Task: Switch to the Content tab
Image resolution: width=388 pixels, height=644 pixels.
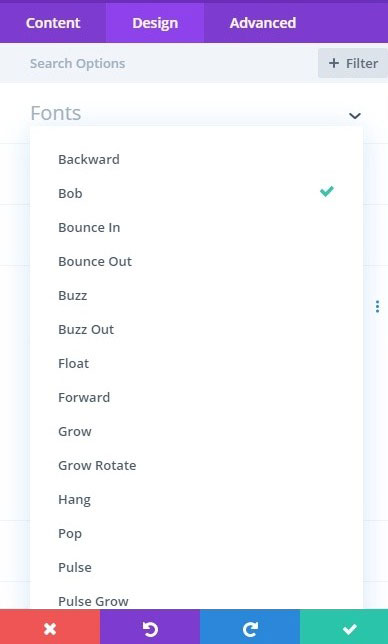Action: tap(53, 23)
